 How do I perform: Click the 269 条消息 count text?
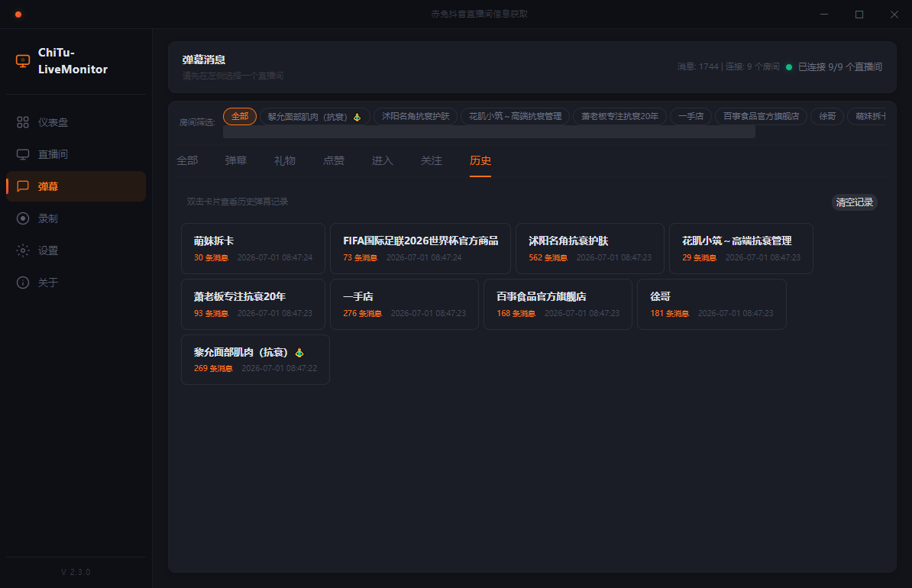click(213, 369)
